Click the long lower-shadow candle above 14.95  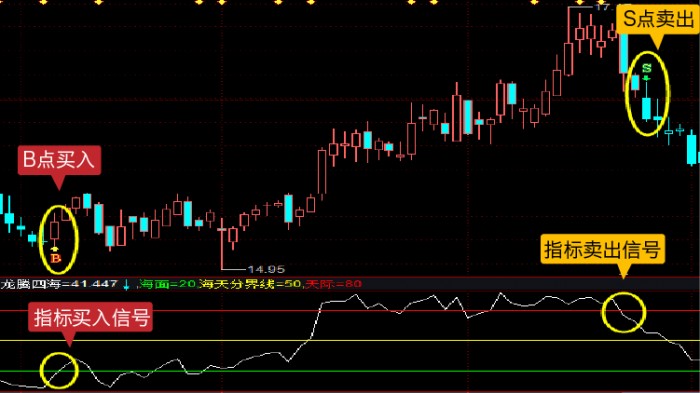(222, 244)
